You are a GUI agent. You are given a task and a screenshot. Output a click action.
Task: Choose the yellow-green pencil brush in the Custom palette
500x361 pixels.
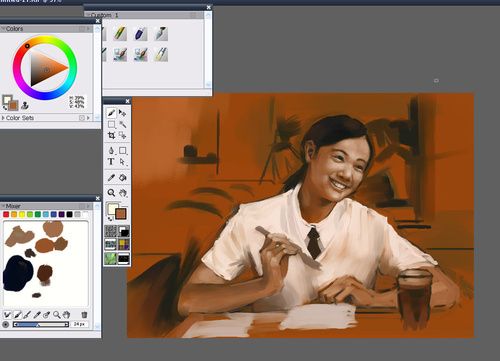click(x=120, y=34)
